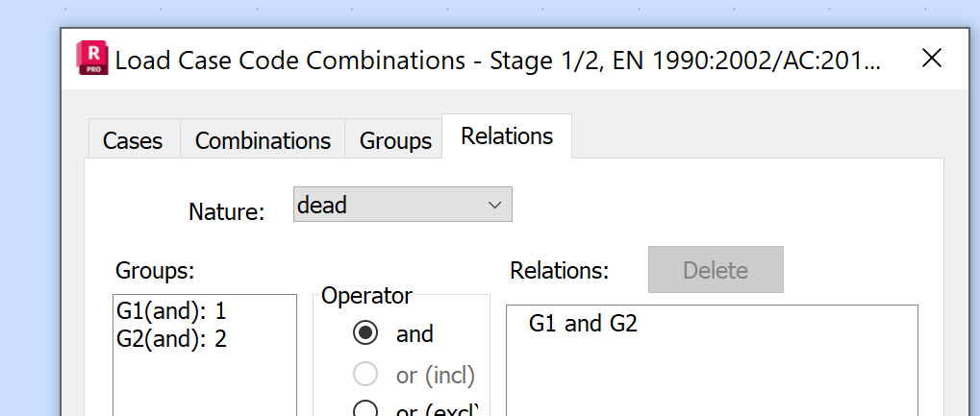
Task: Choose the 'or (incl)' operator option
Action: point(365,375)
